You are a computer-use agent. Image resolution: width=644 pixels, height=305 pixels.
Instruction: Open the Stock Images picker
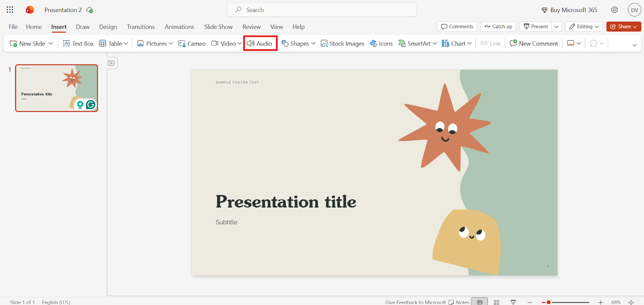click(343, 44)
